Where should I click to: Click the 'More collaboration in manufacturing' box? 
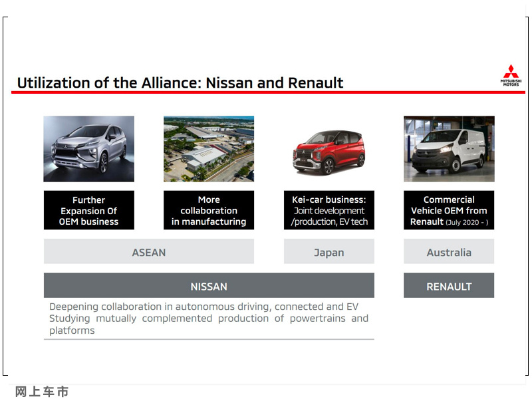coord(209,210)
